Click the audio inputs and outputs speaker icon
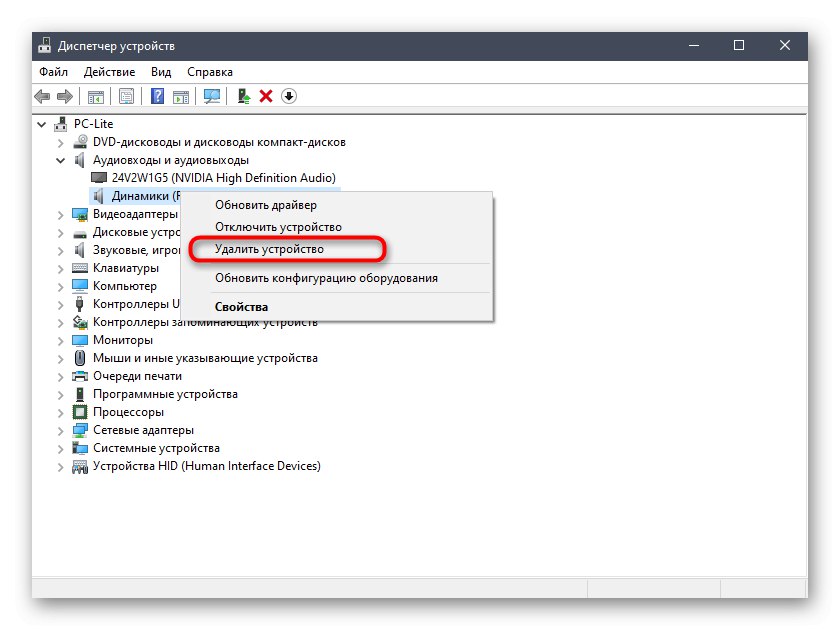Image resolution: width=840 pixels, height=630 pixels. click(80, 160)
